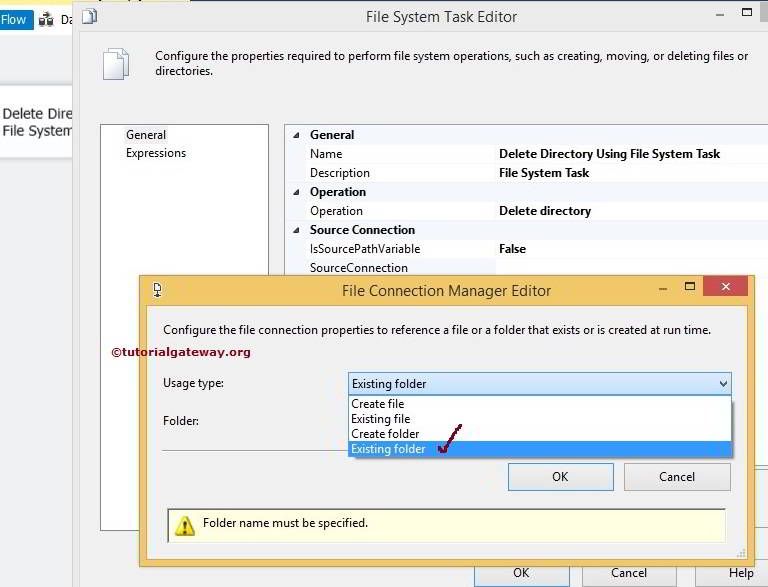
Task: Click the File Connection Manager Editor title icon
Action: click(157, 290)
